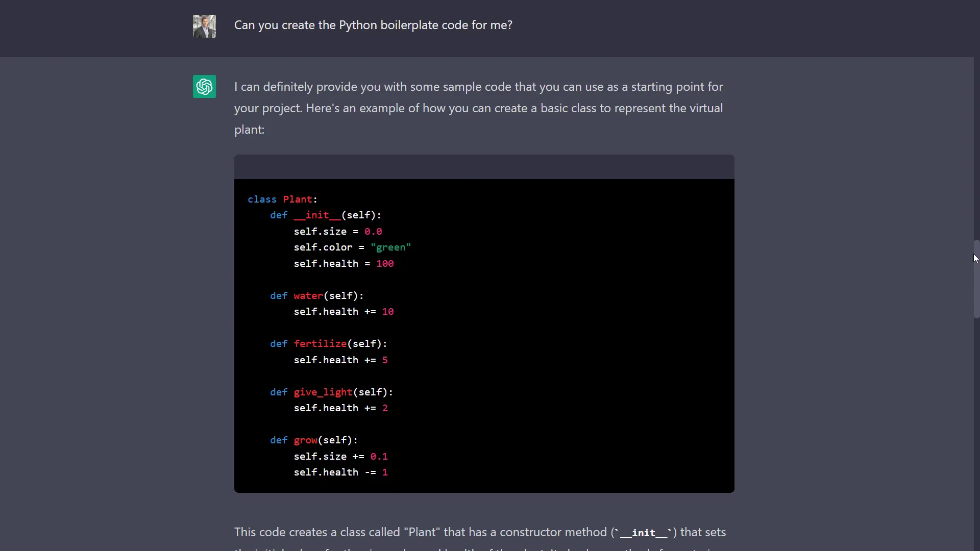Click the 'give_light' method definition
The image size is (980, 551).
coord(323,392)
